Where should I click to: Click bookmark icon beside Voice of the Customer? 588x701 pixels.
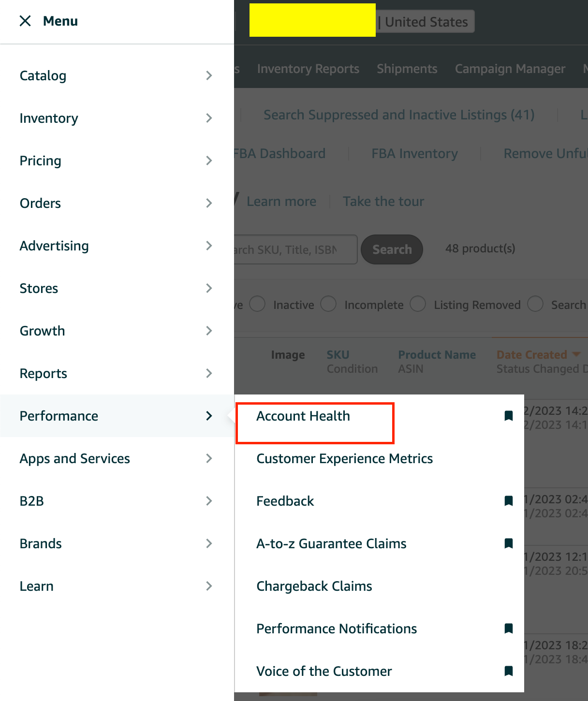pos(509,671)
